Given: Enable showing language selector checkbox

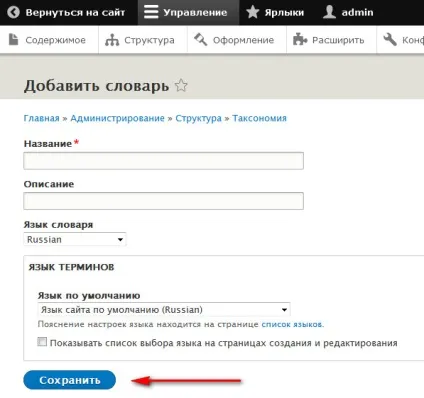Looking at the screenshot, I should point(42,342).
